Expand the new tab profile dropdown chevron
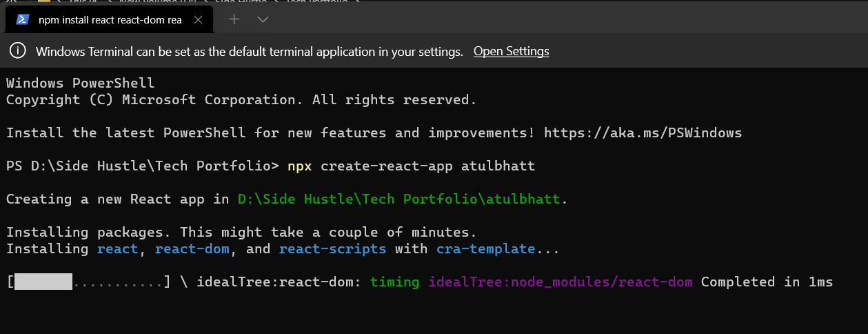This screenshot has width=868, height=334. pyautogui.click(x=263, y=19)
